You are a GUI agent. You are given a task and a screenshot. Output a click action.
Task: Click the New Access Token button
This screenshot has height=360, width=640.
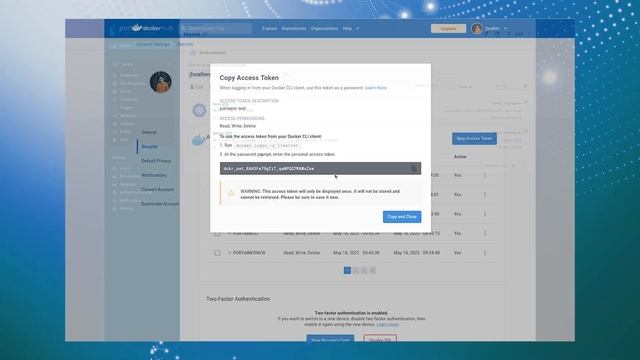click(474, 138)
